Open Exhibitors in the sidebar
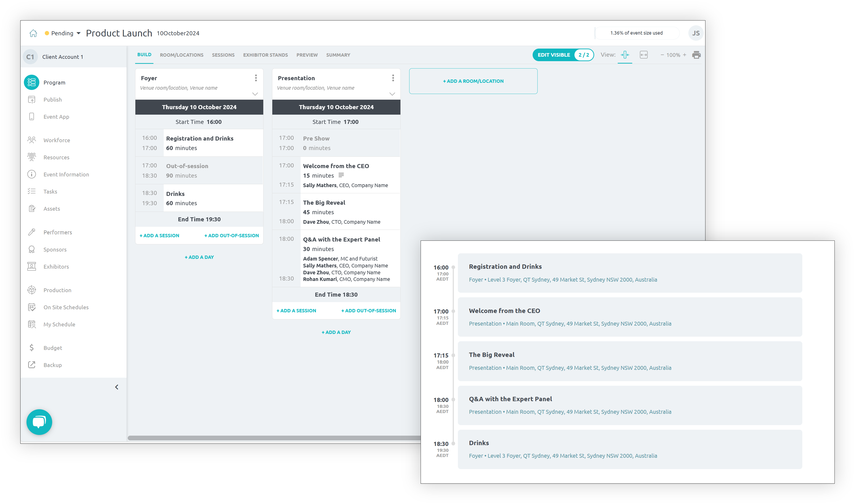 tap(56, 267)
